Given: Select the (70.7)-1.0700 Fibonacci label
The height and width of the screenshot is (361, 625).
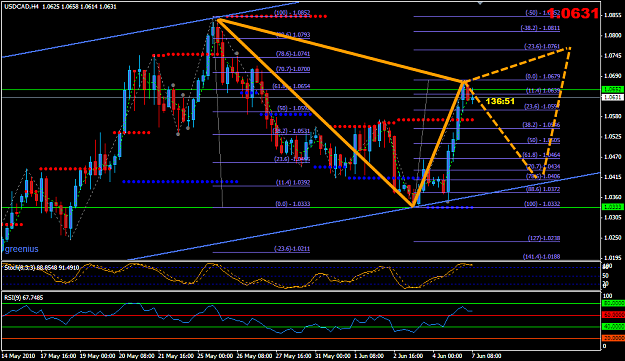Looking at the screenshot, I should click(293, 69).
